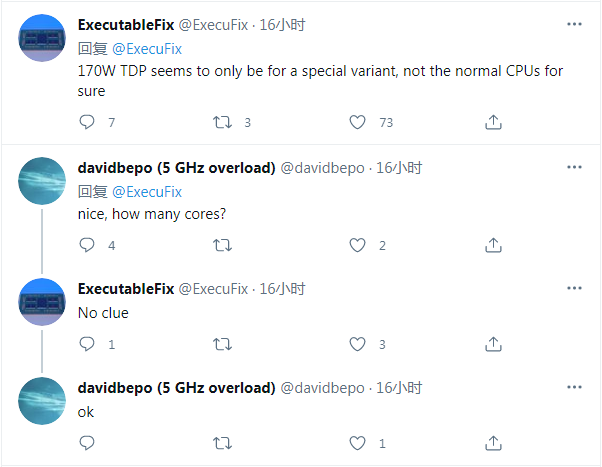Open more options on "nice, how many cores?" tweet

coord(574,166)
